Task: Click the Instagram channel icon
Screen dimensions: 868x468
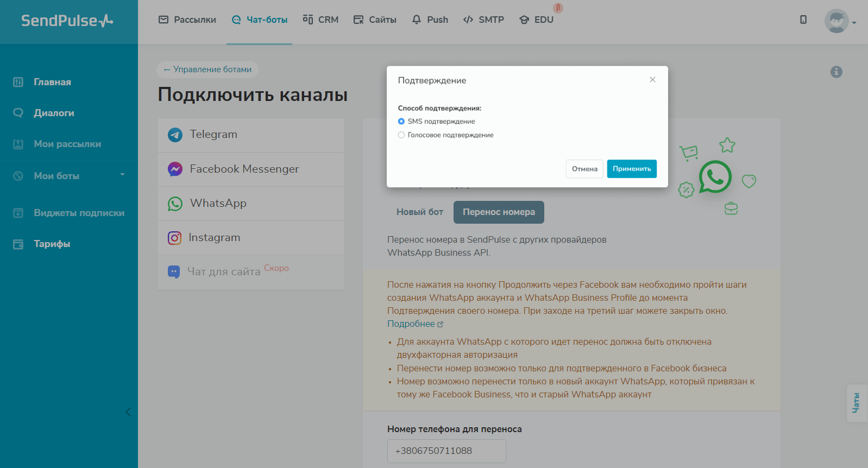Action: pos(174,238)
